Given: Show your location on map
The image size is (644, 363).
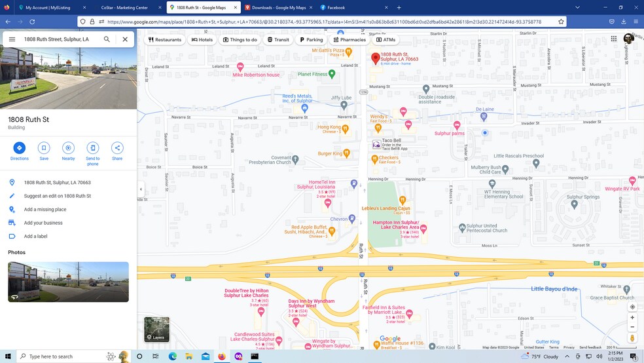Looking at the screenshot, I should tap(632, 307).
